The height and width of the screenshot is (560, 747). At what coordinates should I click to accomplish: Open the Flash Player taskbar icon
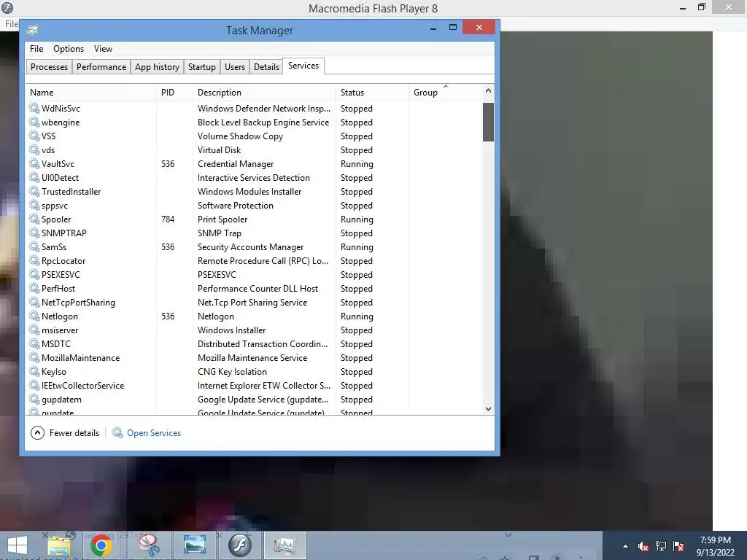tap(239, 545)
